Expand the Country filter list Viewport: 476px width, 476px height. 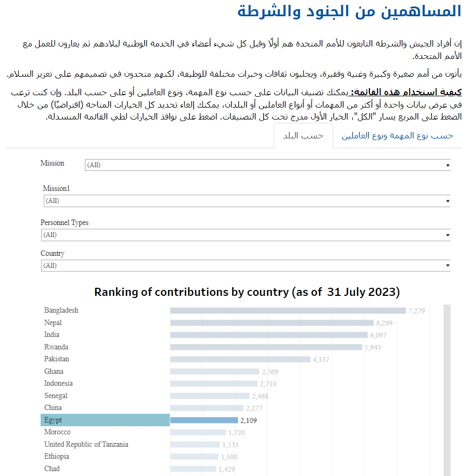(x=246, y=266)
